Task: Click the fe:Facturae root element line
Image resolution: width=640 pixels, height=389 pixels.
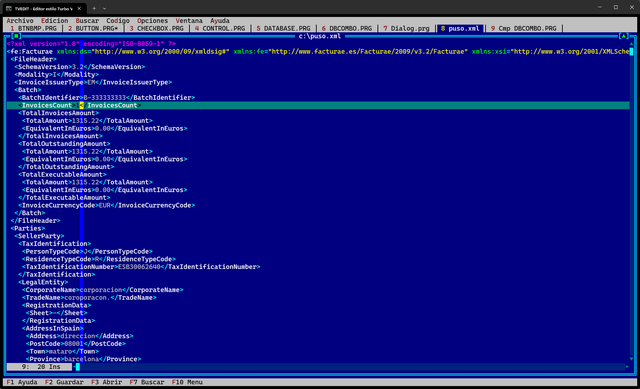Action: 318,51
